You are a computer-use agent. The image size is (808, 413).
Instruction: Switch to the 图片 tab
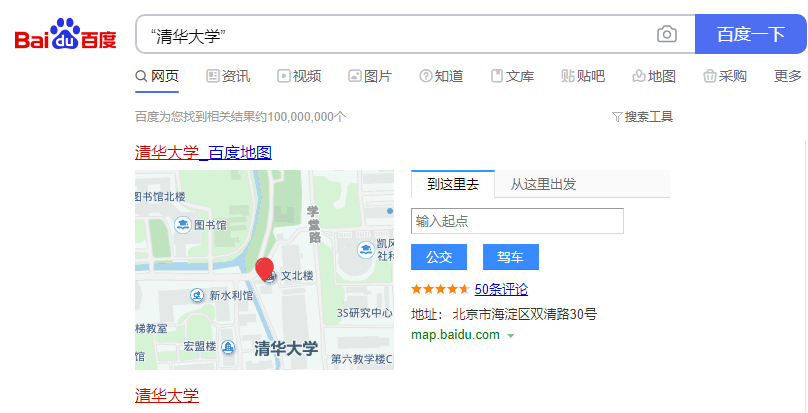371,76
